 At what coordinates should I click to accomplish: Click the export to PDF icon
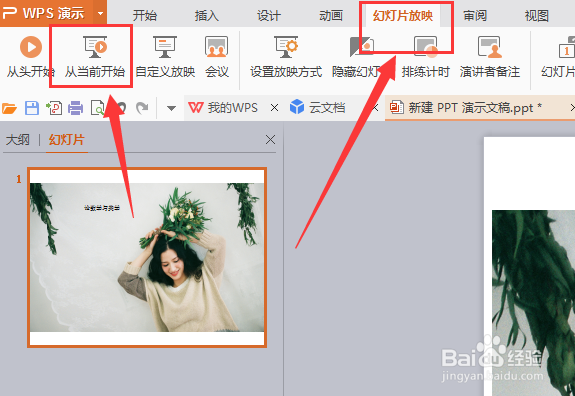(54, 108)
